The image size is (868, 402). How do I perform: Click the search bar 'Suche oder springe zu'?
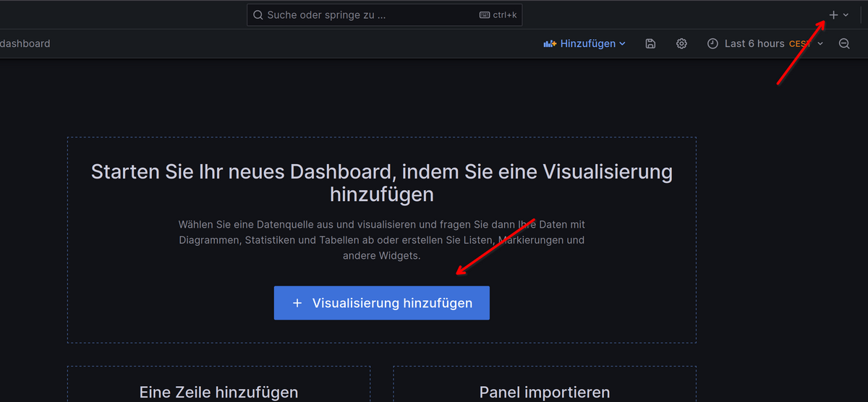coord(384,14)
